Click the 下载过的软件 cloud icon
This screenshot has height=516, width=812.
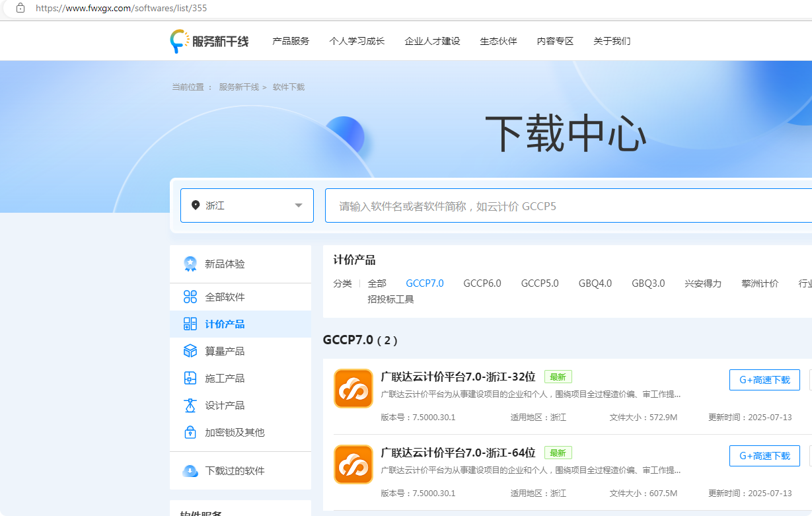[x=190, y=471]
